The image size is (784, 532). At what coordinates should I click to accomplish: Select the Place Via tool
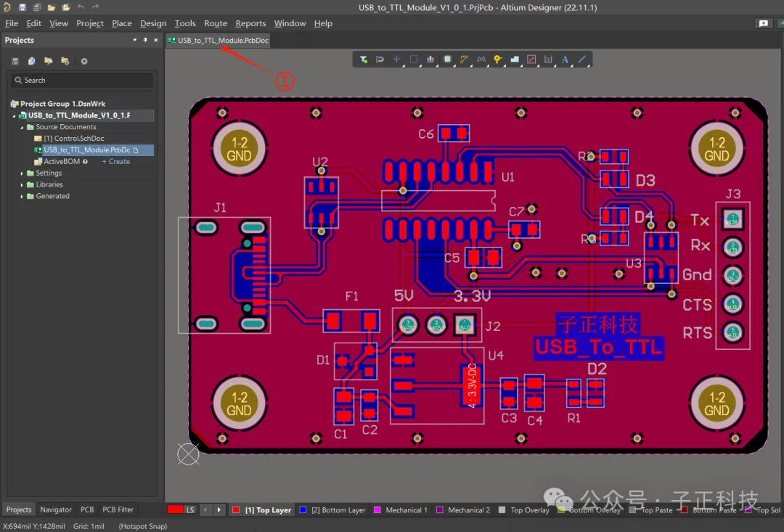(x=498, y=60)
